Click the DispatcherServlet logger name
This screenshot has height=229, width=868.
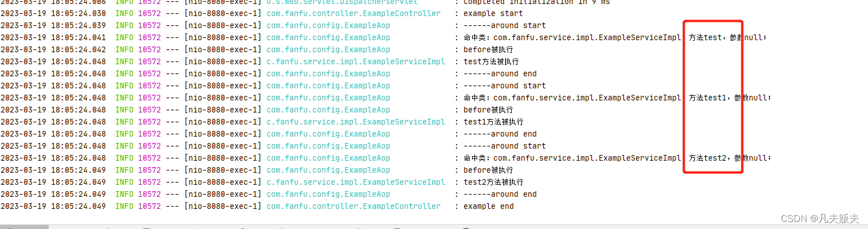tap(342, 2)
